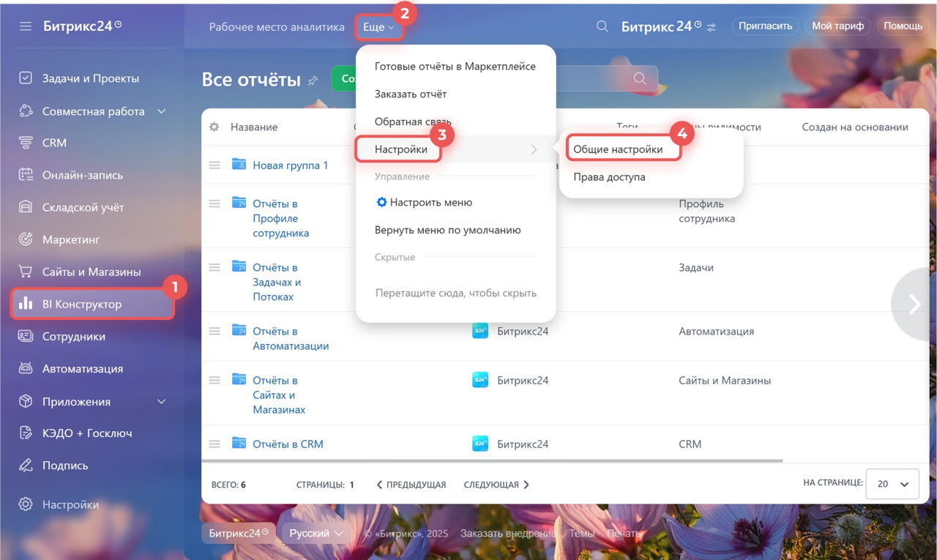Open Рабочее место аналитика tab

277,27
